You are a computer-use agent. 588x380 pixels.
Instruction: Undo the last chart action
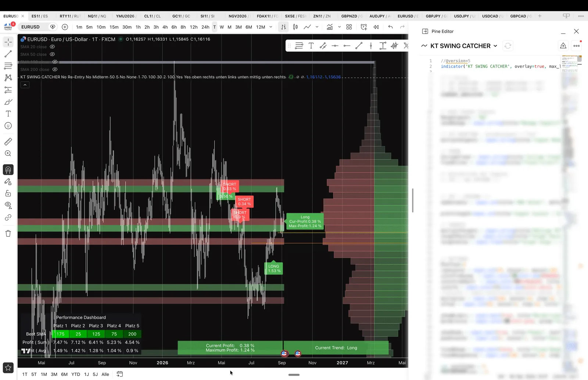[391, 27]
